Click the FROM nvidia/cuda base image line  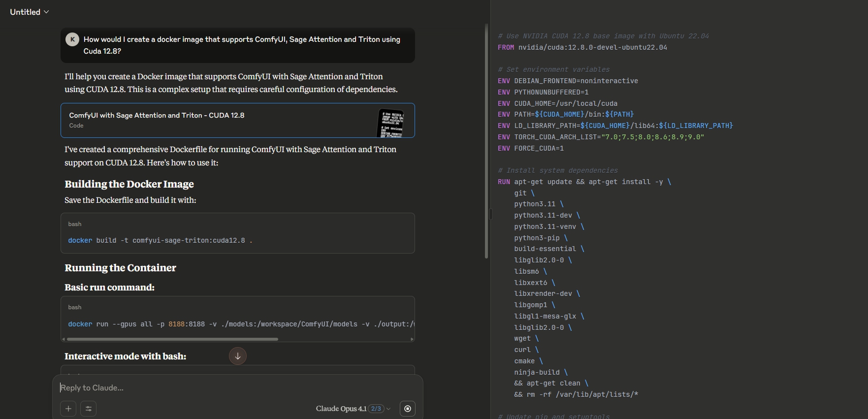point(582,48)
